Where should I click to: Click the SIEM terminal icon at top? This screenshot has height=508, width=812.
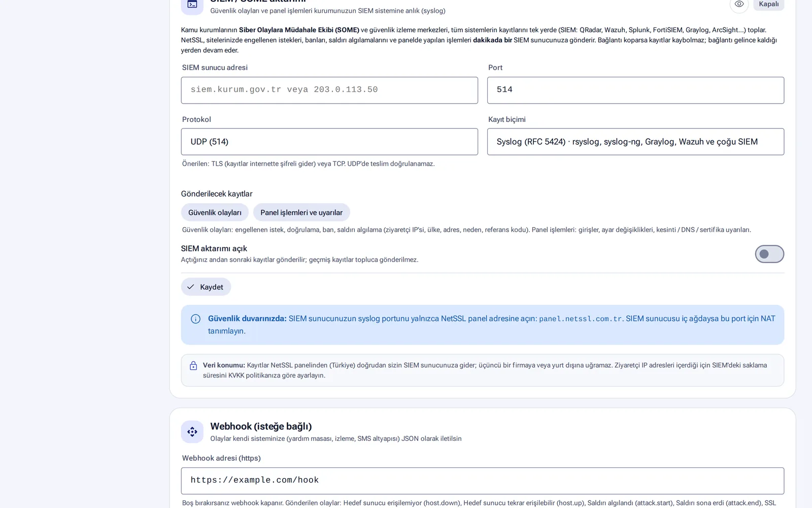(192, 5)
